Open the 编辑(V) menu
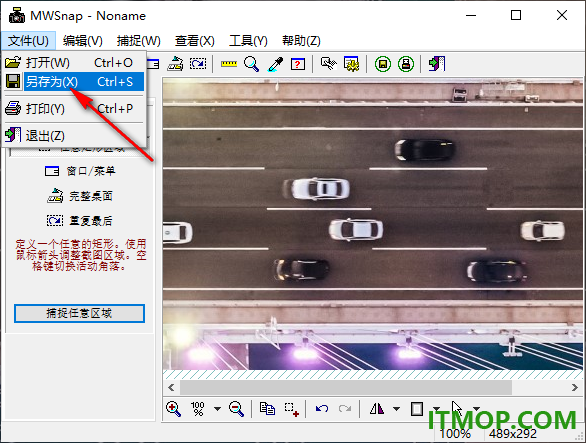This screenshot has width=586, height=443. click(x=83, y=40)
